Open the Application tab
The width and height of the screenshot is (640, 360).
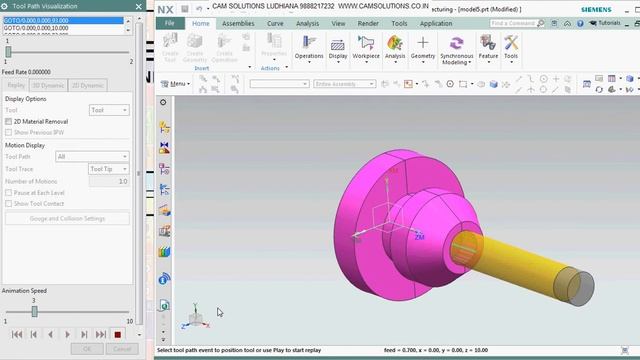tap(436, 24)
